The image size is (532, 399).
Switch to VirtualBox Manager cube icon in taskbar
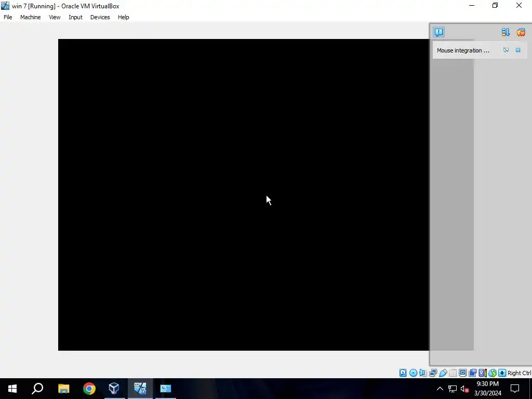114,389
